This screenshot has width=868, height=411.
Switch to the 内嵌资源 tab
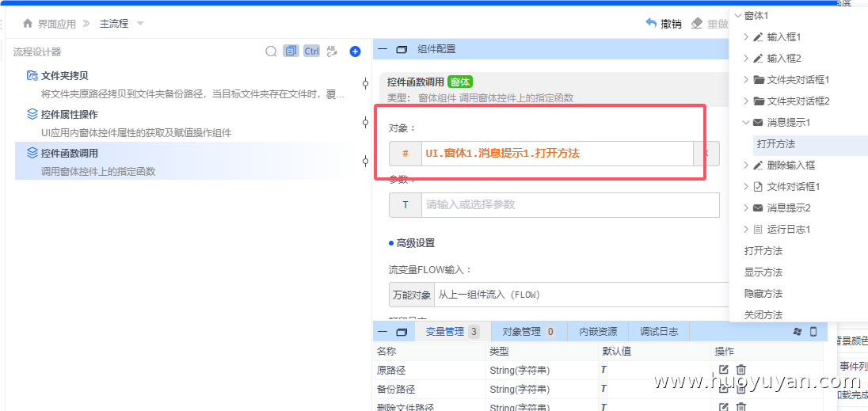coord(599,332)
